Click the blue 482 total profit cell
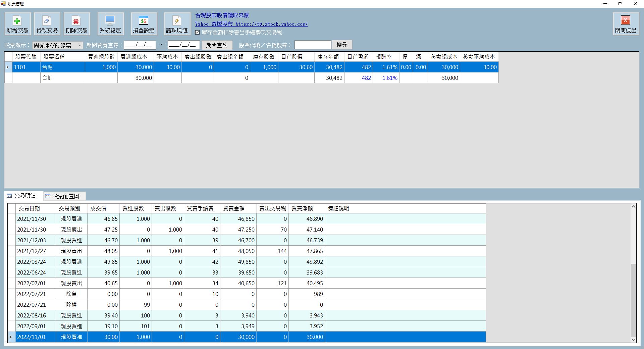The width and height of the screenshot is (644, 349). (x=358, y=78)
